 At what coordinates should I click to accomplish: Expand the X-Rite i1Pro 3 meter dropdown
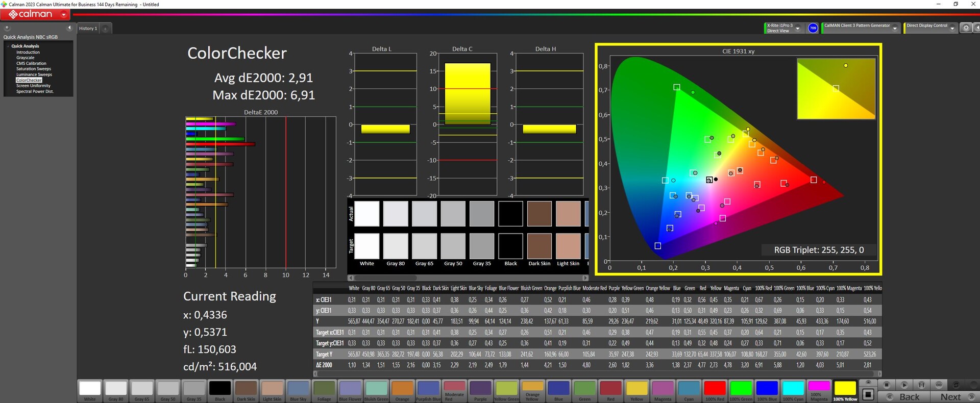click(798, 28)
